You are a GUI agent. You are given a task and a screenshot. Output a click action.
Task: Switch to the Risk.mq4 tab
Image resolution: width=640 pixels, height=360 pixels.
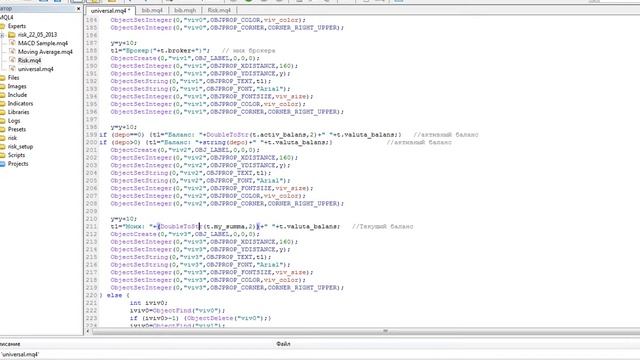click(219, 10)
